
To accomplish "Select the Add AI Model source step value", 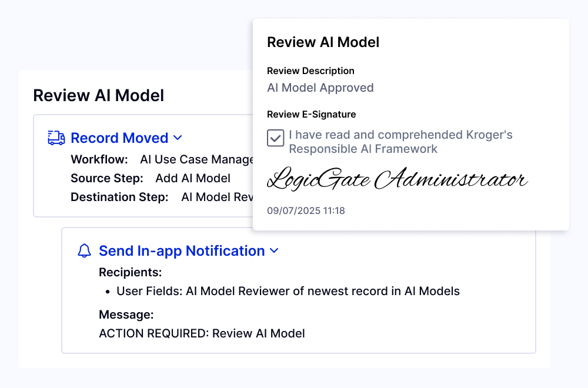I will 193,179.
